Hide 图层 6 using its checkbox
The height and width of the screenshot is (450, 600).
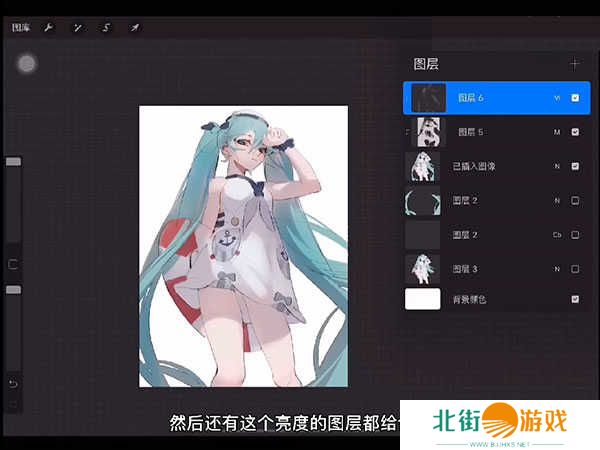coord(575,98)
